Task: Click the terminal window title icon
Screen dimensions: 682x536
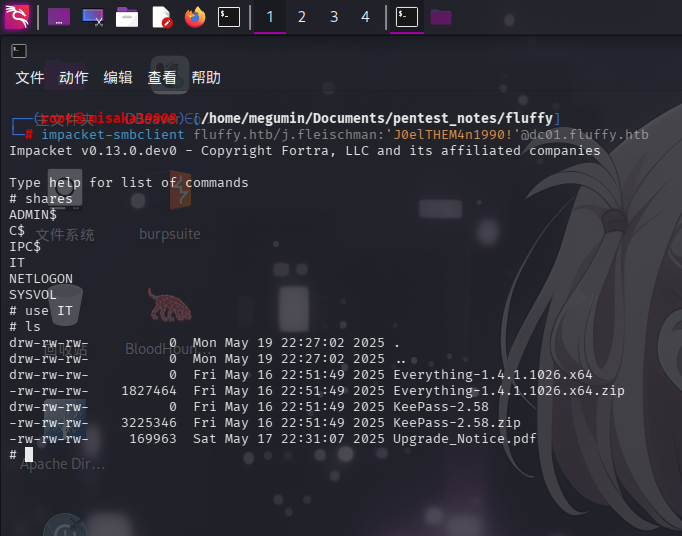Action: pyautogui.click(x=19, y=51)
